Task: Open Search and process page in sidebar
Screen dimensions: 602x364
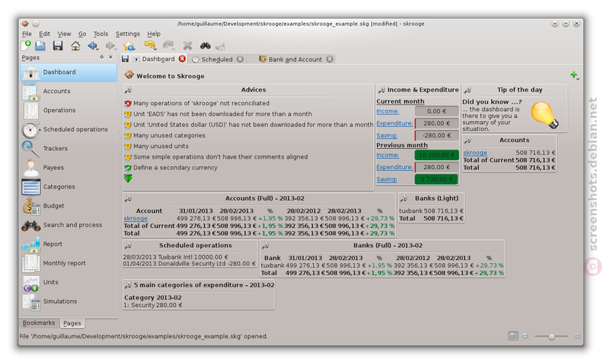Action: pyautogui.click(x=68, y=225)
